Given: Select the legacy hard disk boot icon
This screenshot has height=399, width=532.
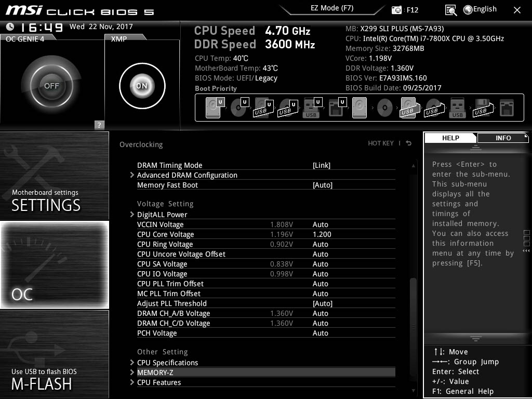Looking at the screenshot, I should 360,108.
